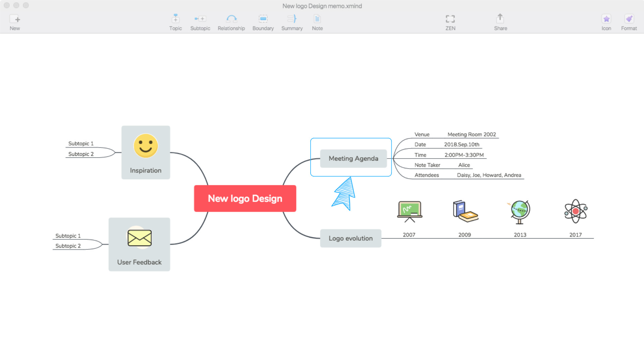Expand the Logo evolution subtopic
The width and height of the screenshot is (644, 362).
[x=351, y=238]
